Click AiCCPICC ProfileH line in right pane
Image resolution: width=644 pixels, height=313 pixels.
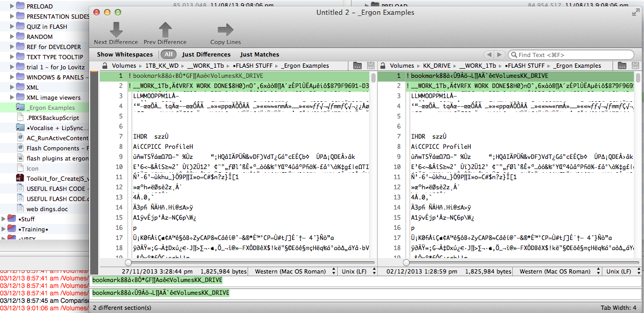click(441, 146)
